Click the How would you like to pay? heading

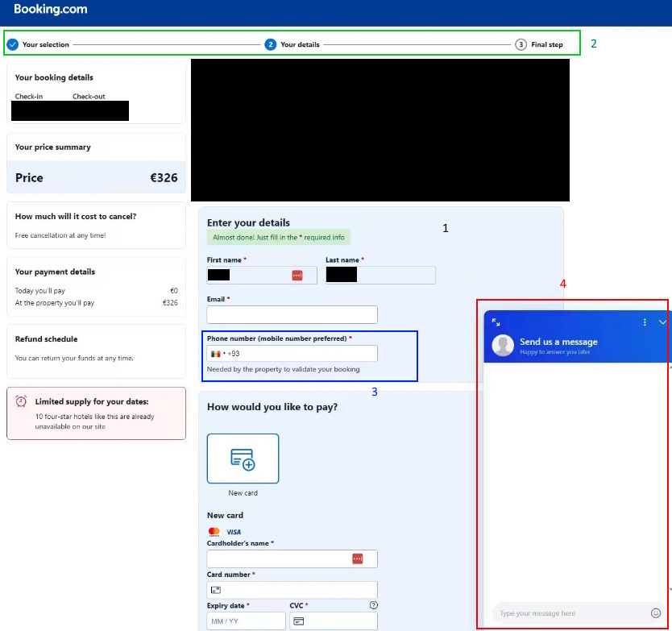click(272, 407)
